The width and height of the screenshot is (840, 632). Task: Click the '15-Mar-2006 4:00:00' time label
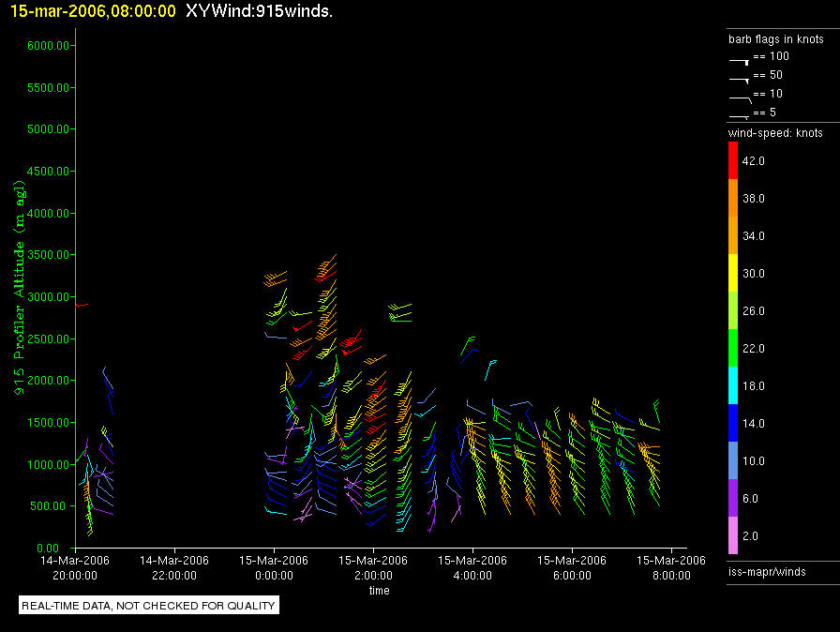tap(472, 567)
